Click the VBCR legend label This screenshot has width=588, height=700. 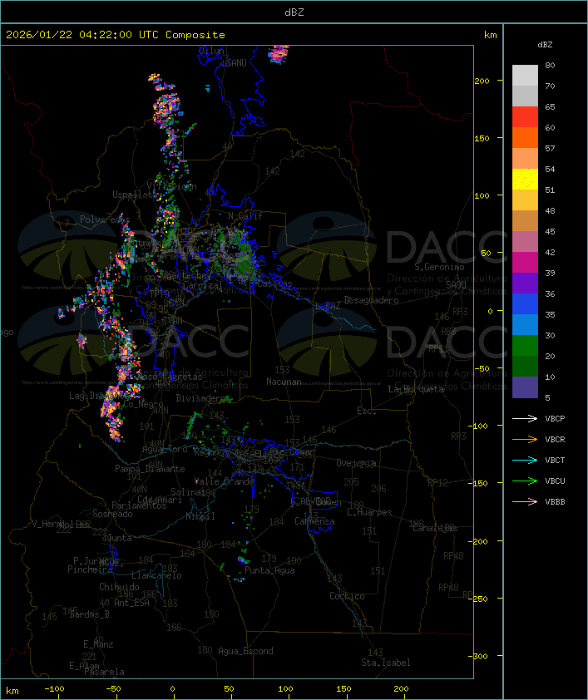click(555, 439)
